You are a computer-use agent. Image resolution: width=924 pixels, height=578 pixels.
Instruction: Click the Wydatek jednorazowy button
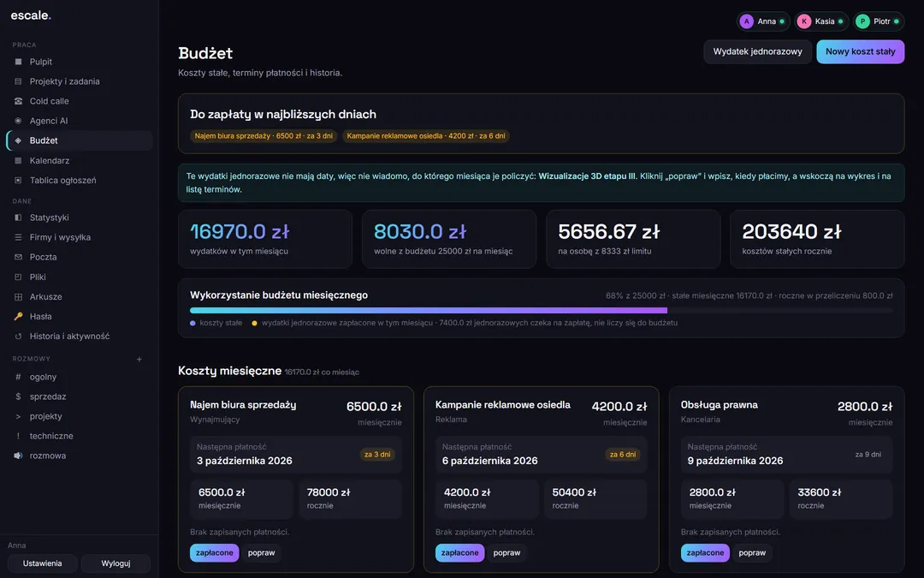[757, 52]
